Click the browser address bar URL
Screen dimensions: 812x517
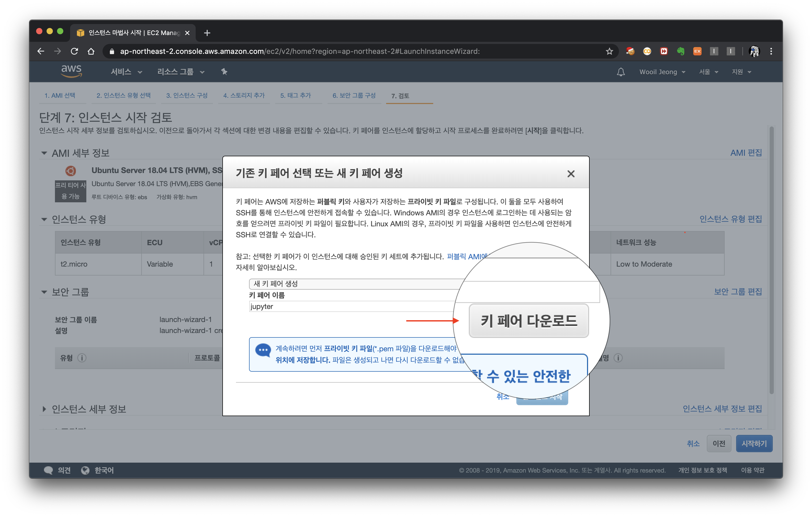click(300, 51)
